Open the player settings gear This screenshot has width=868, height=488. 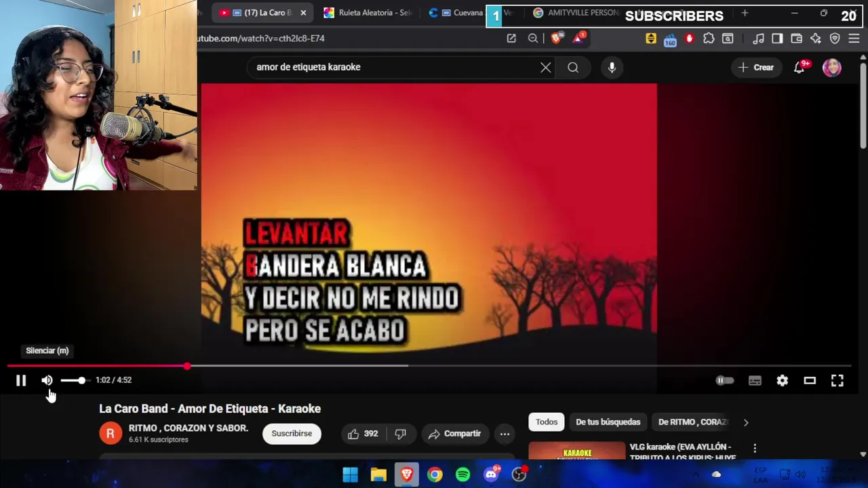click(x=783, y=381)
